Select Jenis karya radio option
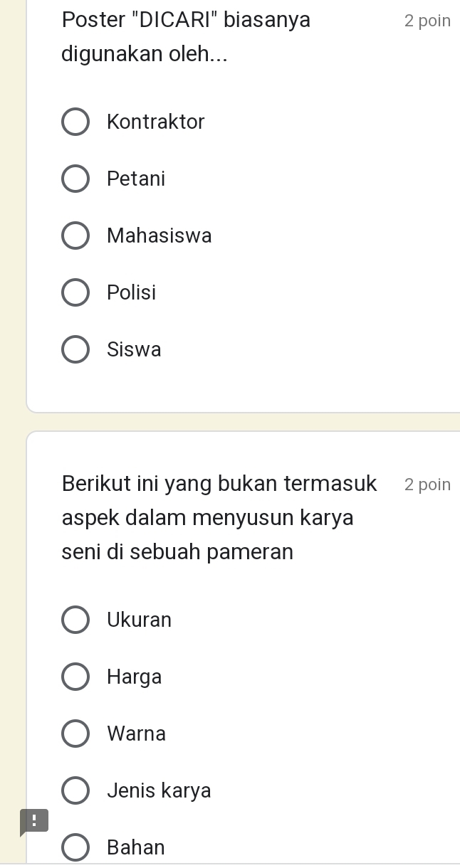 tap(75, 790)
